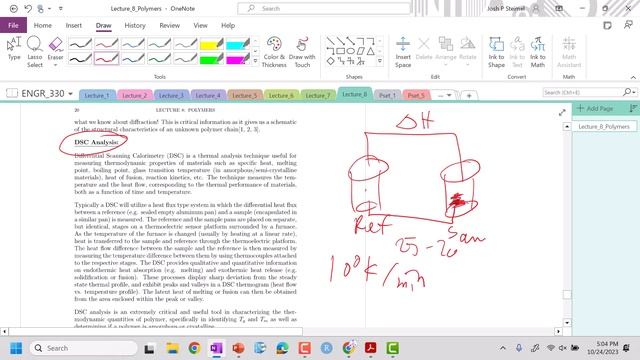Open Math Assistant
The image size is (640, 360).
[x=569, y=52]
